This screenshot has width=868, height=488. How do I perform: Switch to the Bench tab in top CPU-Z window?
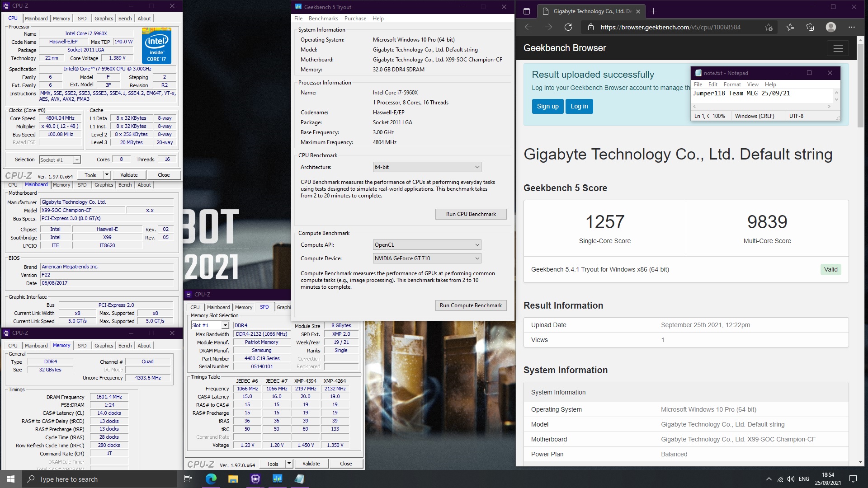coord(125,19)
